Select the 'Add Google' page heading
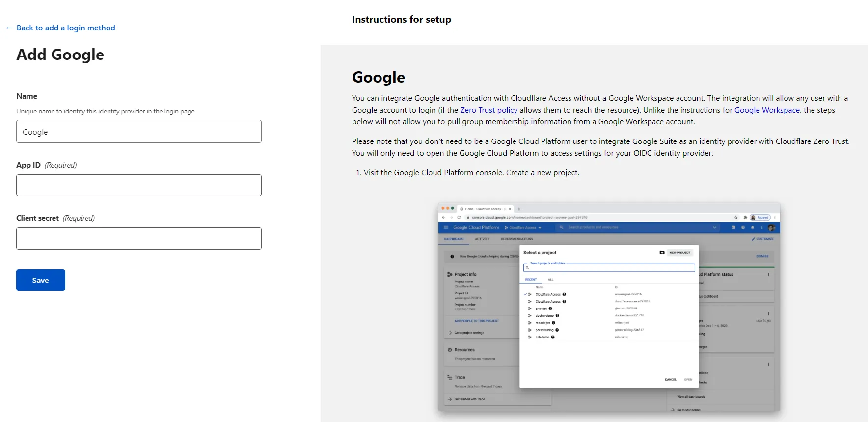 pos(60,55)
